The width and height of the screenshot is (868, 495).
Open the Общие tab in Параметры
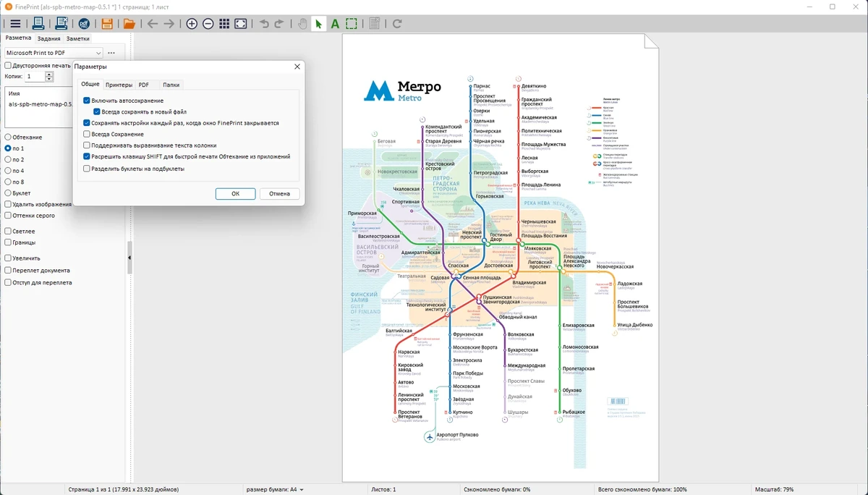click(x=90, y=85)
